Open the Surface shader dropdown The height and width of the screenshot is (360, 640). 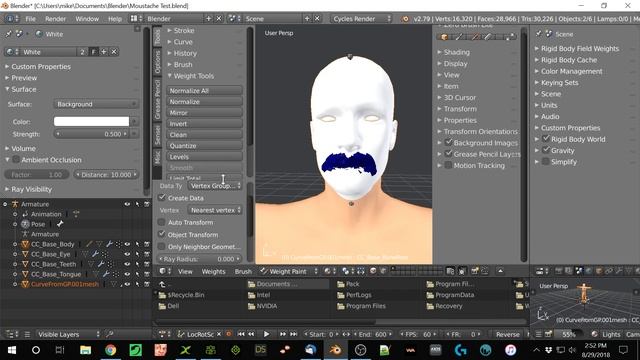[95, 104]
